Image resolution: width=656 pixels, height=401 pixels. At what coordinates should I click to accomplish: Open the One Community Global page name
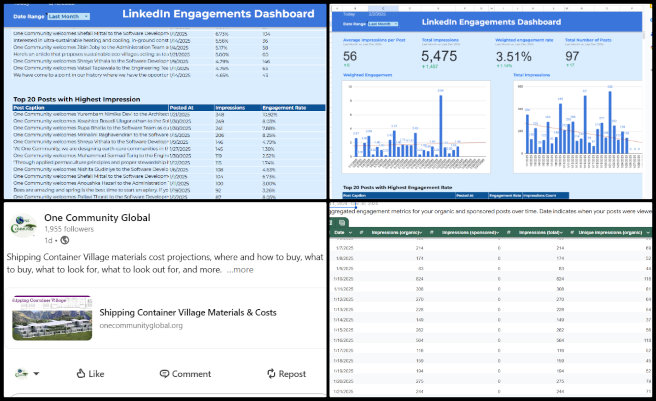click(97, 218)
